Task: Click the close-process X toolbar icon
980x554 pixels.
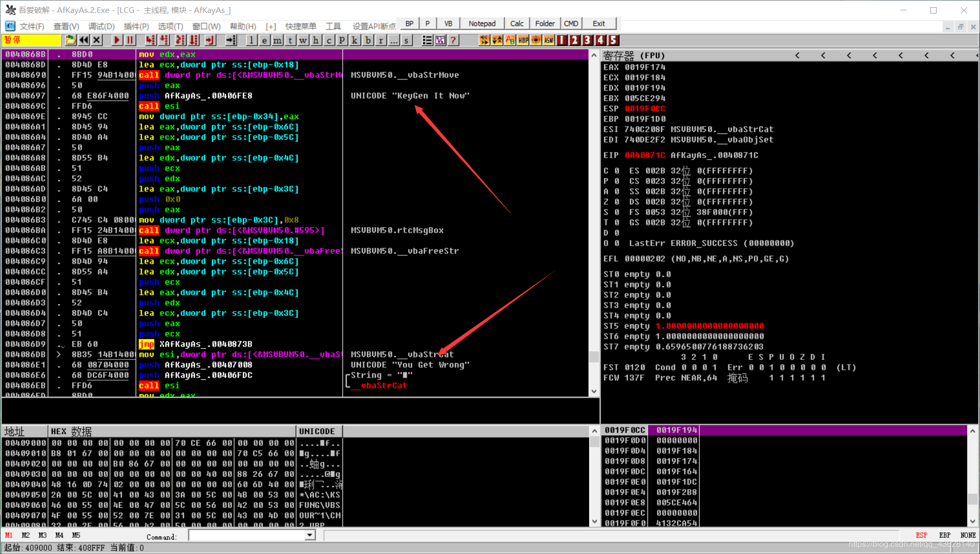Action: [x=97, y=40]
